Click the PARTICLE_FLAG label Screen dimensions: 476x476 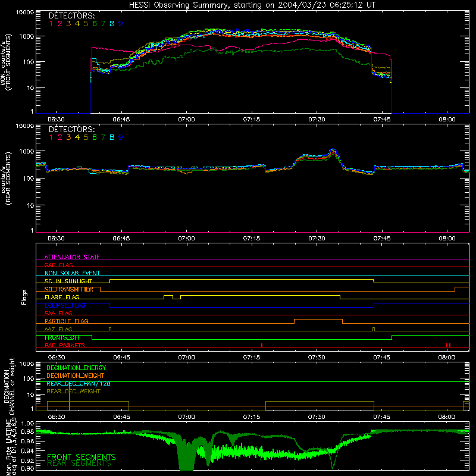(67, 321)
